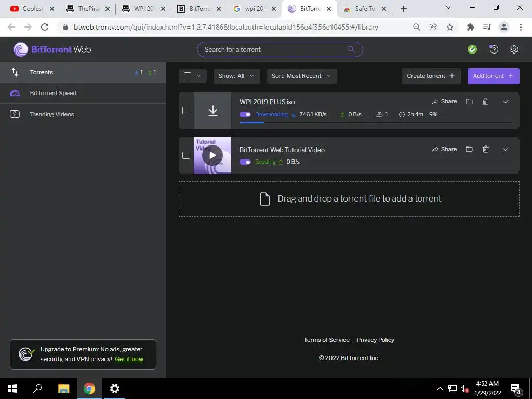
Task: Open the help question mark icon
Action: tap(494, 49)
